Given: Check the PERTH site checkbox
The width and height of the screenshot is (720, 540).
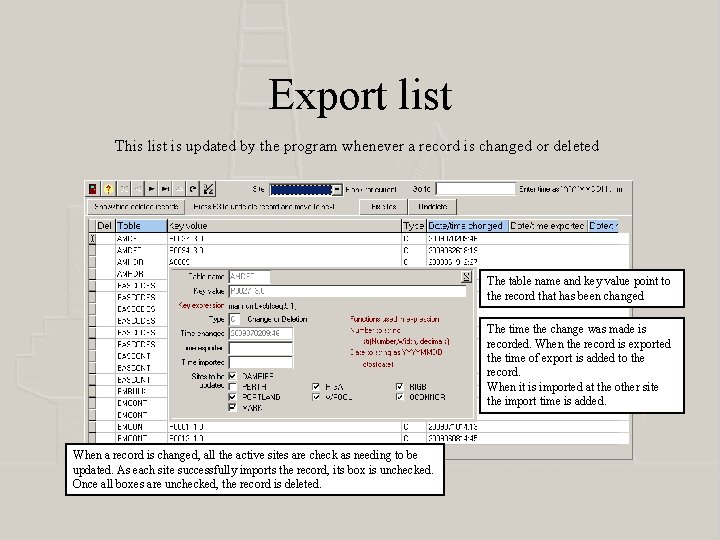Looking at the screenshot, I should pyautogui.click(x=232, y=387).
